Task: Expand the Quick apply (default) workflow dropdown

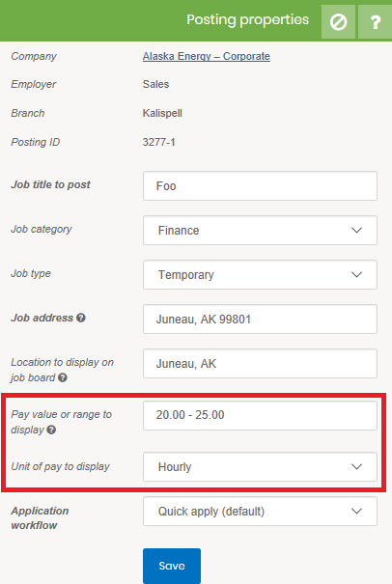Action: tap(260, 511)
